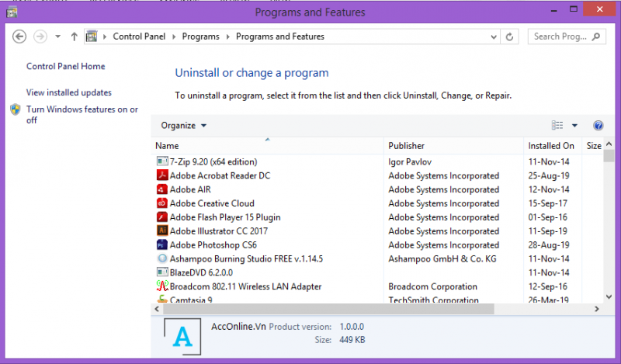
Task: Click the horizontal scrollbar right arrow
Action: (x=597, y=309)
